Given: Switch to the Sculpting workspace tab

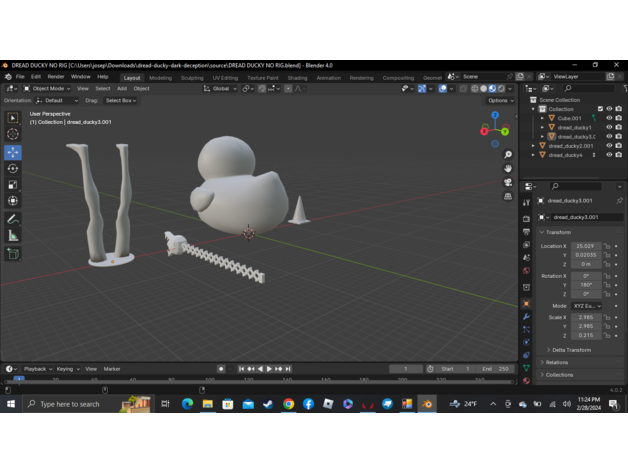Looking at the screenshot, I should [x=192, y=77].
